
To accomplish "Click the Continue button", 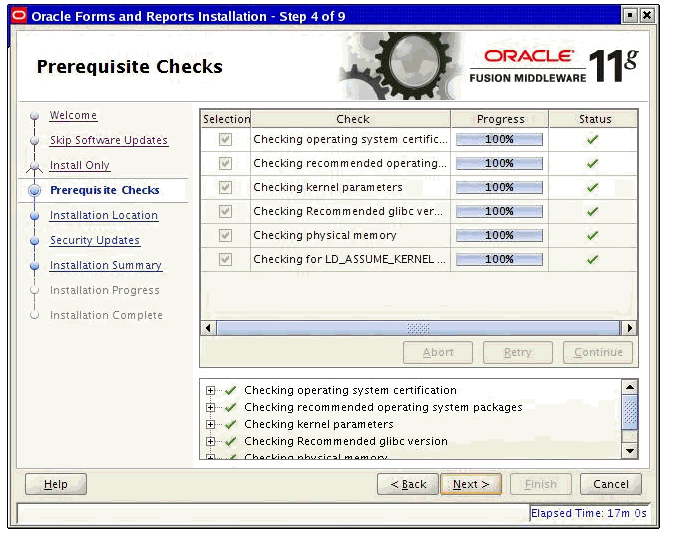I will pyautogui.click(x=598, y=352).
